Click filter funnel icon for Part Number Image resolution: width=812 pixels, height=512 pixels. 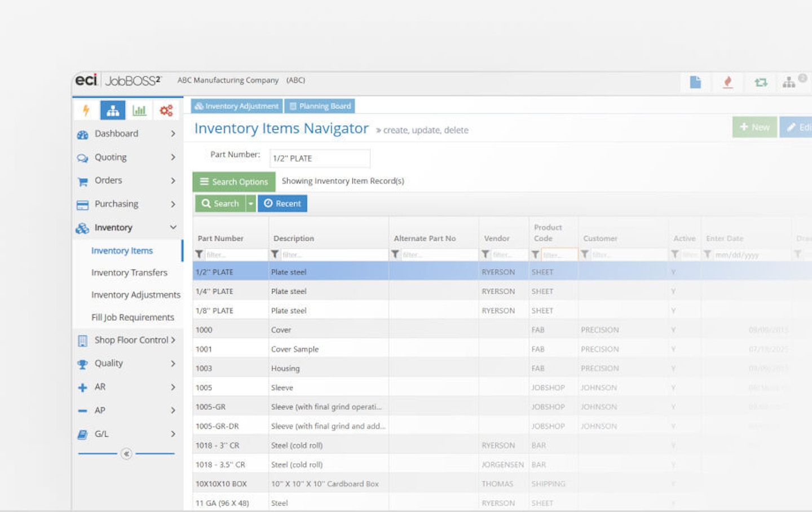click(x=199, y=255)
